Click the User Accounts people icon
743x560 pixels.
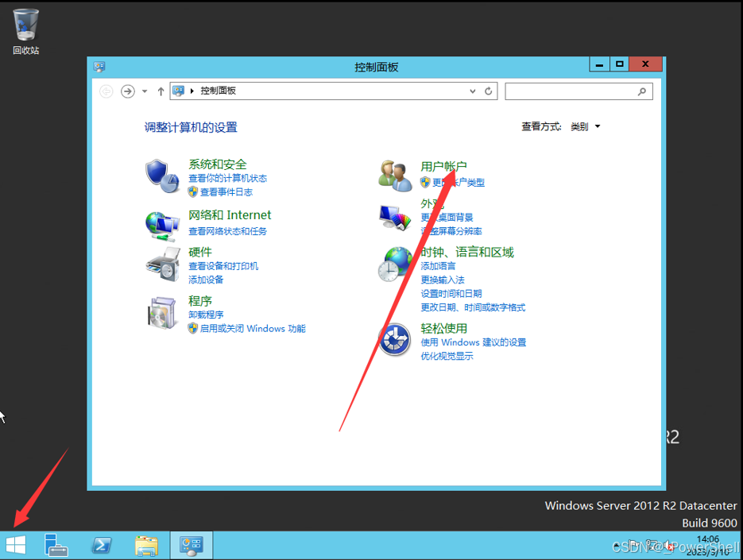pyautogui.click(x=395, y=176)
